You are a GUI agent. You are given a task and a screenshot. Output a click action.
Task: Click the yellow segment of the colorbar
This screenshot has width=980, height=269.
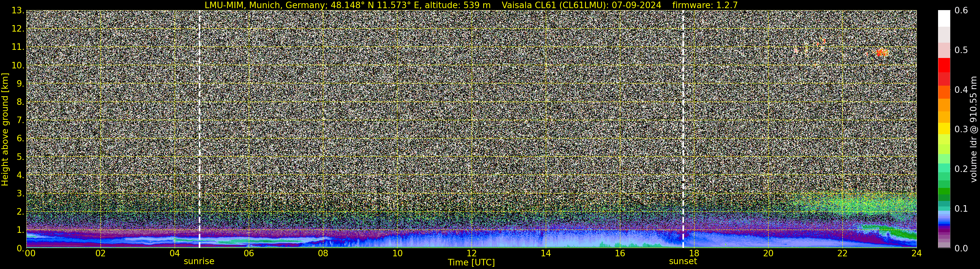(x=944, y=129)
